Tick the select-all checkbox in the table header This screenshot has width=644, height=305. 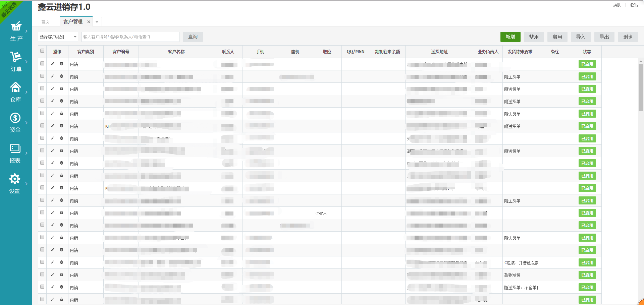coord(42,51)
